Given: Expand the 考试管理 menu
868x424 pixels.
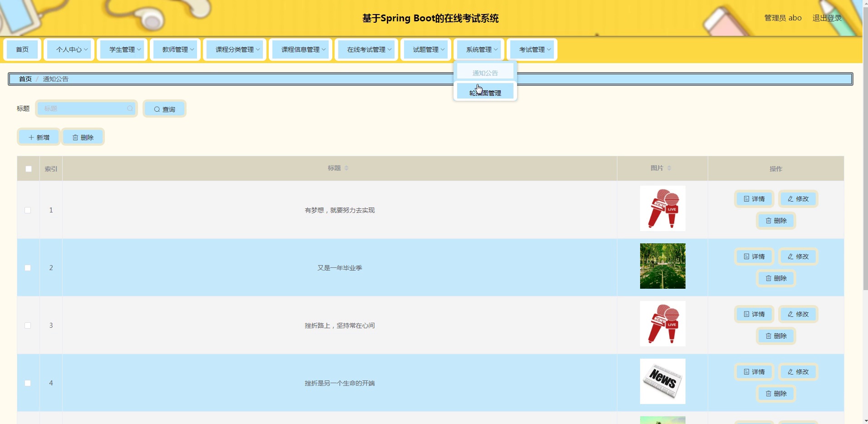Looking at the screenshot, I should 532,49.
